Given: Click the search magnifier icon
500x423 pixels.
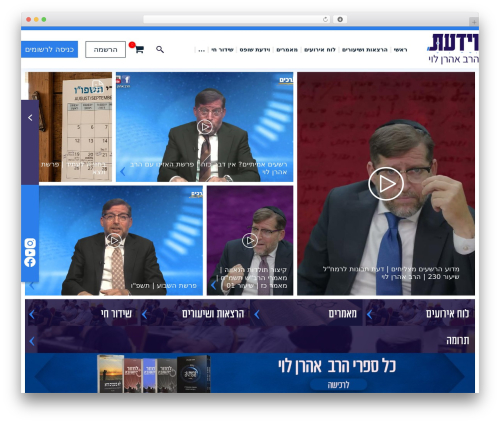Looking at the screenshot, I should [160, 49].
